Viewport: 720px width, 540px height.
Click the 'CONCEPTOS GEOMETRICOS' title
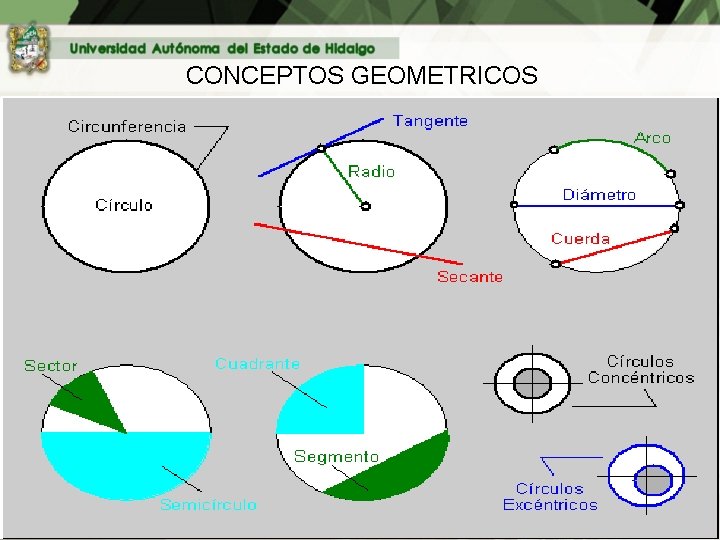(x=361, y=75)
